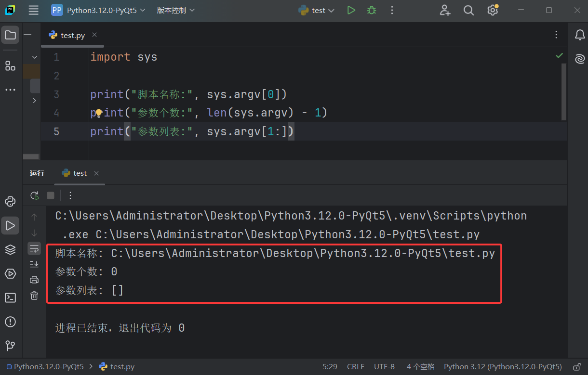The width and height of the screenshot is (588, 375).
Task: Clear the console with the trash icon
Action: point(34,296)
